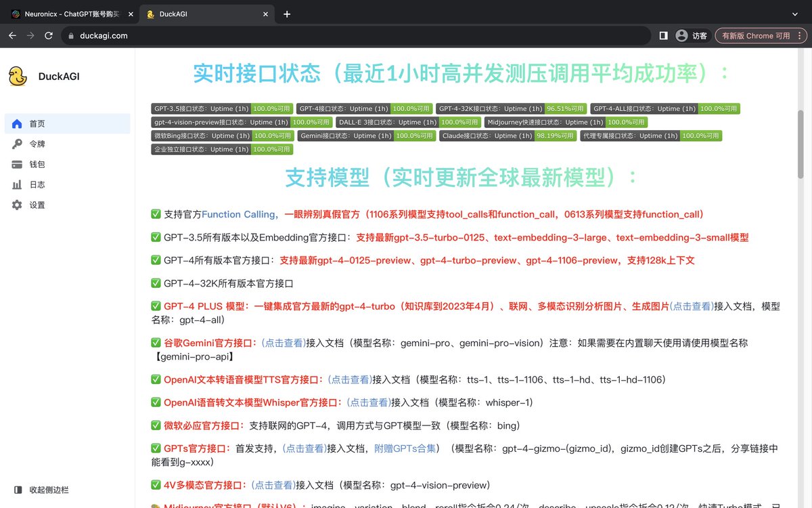Image resolution: width=812 pixels, height=508 pixels.
Task: Open the 设置 settings sidebar item
Action: [x=68, y=205]
